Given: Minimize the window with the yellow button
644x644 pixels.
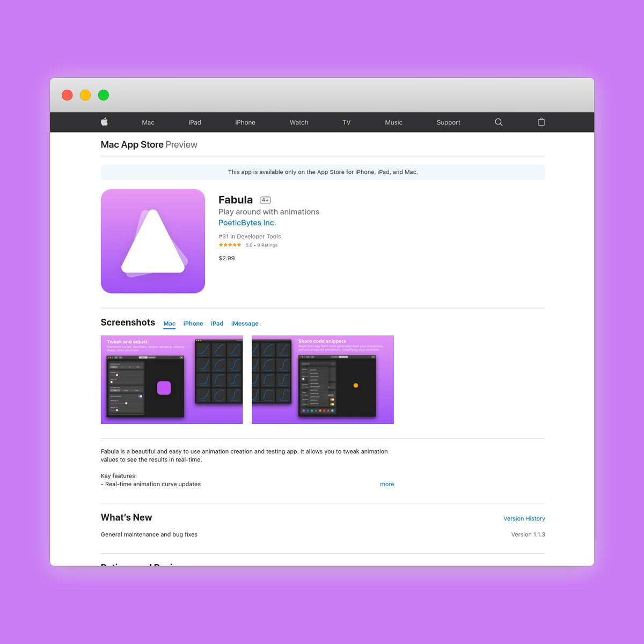Looking at the screenshot, I should point(85,95).
